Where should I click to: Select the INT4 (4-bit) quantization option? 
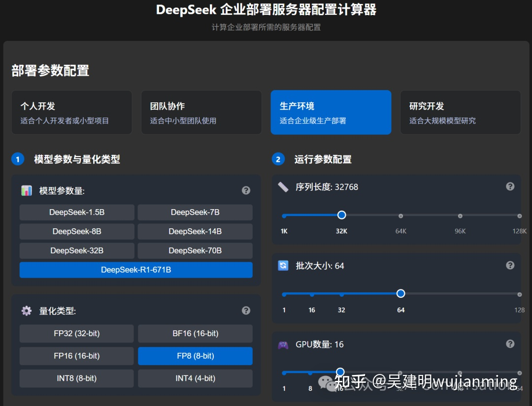click(x=195, y=378)
